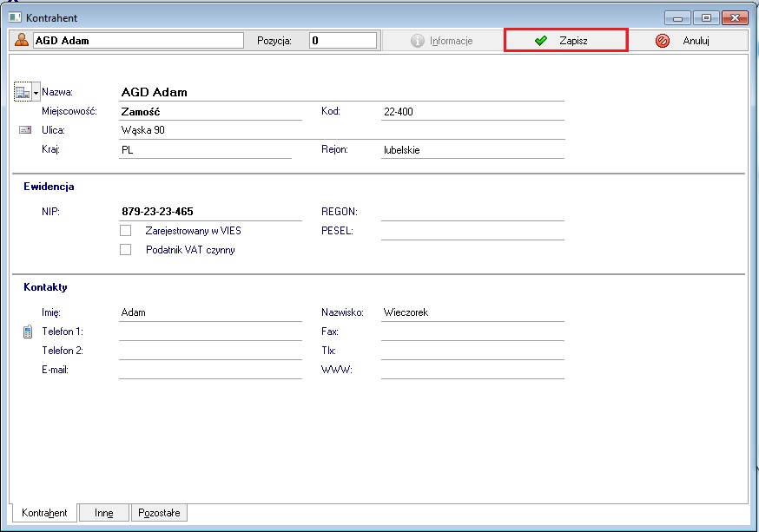Click the NIP field 879-23-23-465
The width and height of the screenshot is (759, 532).
coord(210,212)
